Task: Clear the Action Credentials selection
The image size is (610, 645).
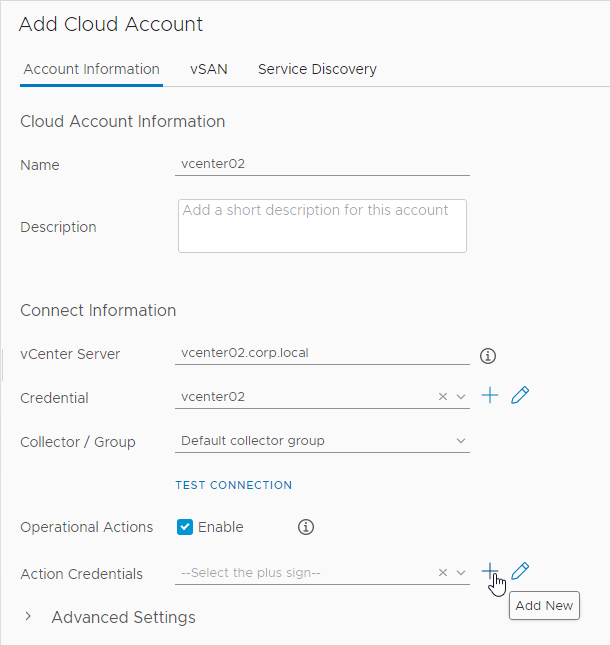Action: click(443, 573)
